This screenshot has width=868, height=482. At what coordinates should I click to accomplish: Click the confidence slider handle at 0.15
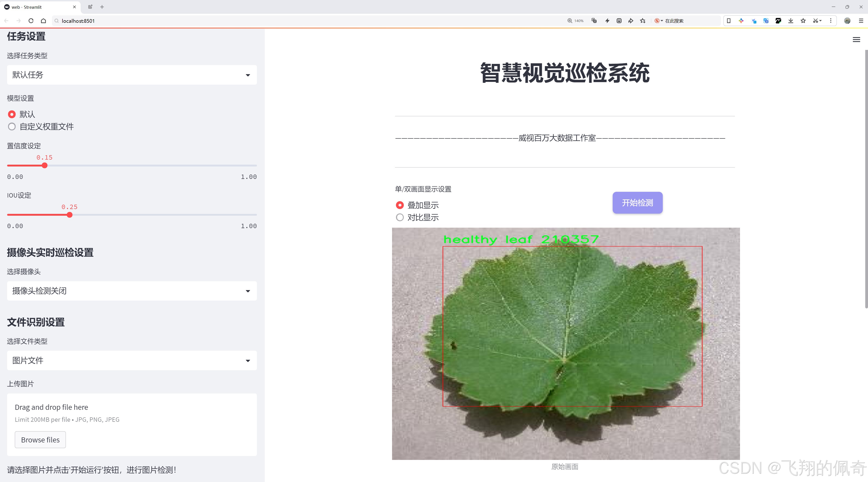coord(45,166)
